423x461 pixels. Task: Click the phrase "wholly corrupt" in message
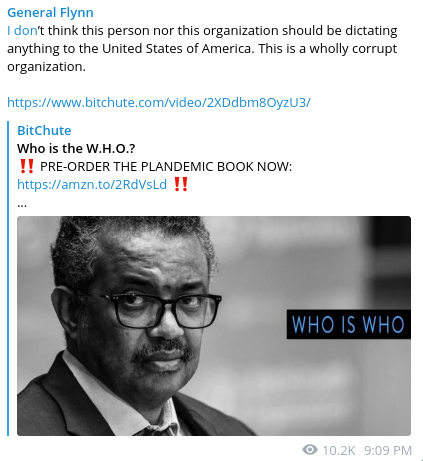(x=353, y=49)
